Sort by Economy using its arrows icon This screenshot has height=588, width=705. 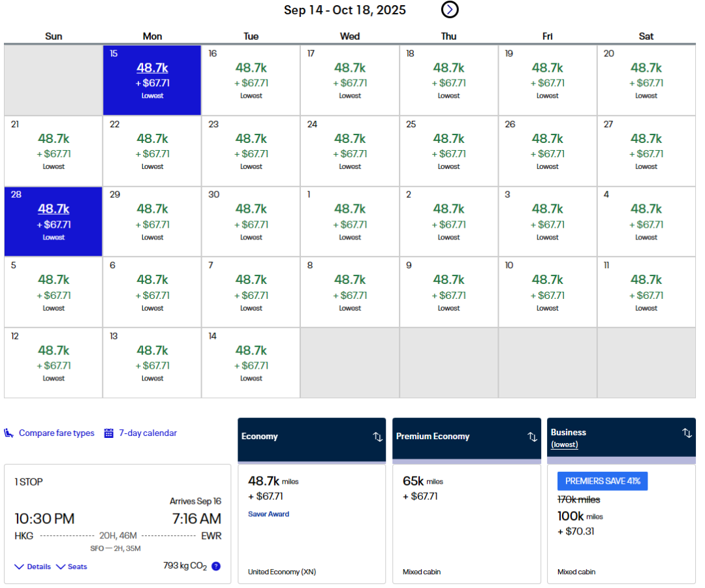(377, 437)
